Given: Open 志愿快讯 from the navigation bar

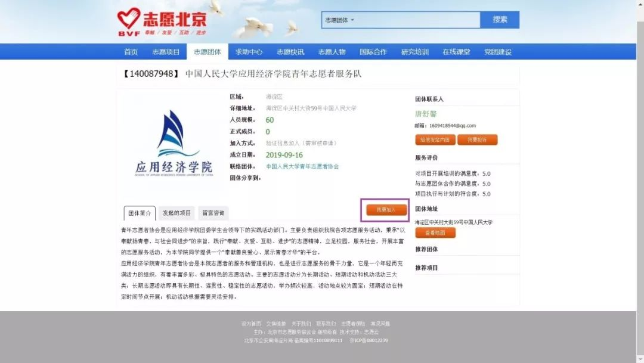Looking at the screenshot, I should tap(290, 52).
